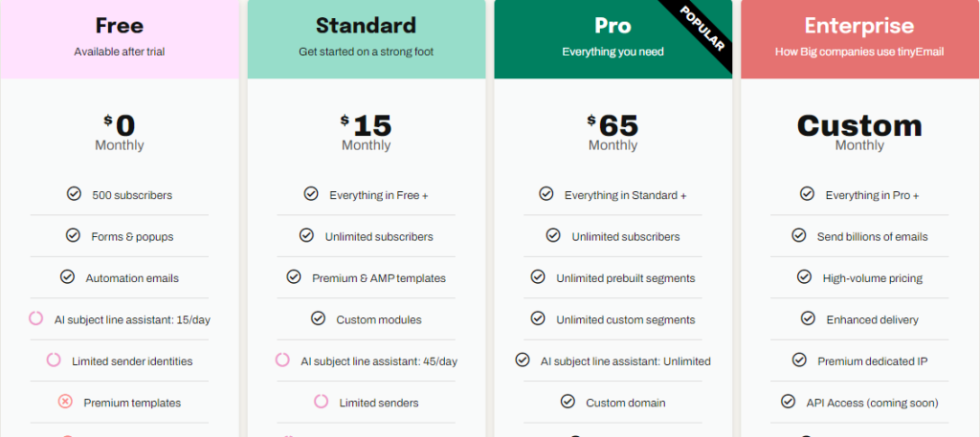This screenshot has height=437, width=980.
Task: Click the Everything in Standard + feature text
Action: 626,195
